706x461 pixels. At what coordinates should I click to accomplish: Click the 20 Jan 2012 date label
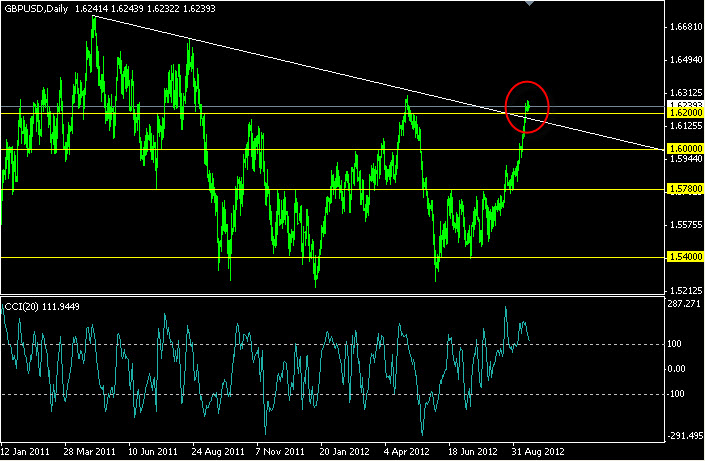pos(344,452)
